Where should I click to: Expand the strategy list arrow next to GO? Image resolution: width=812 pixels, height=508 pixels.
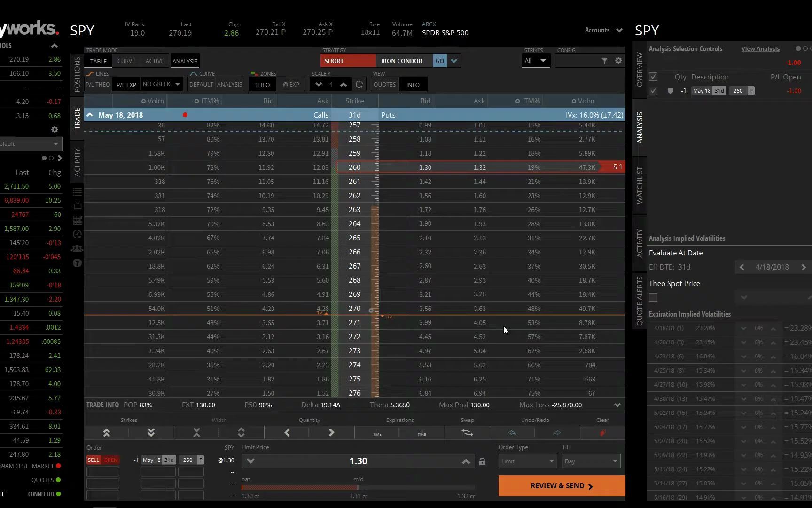(x=454, y=61)
